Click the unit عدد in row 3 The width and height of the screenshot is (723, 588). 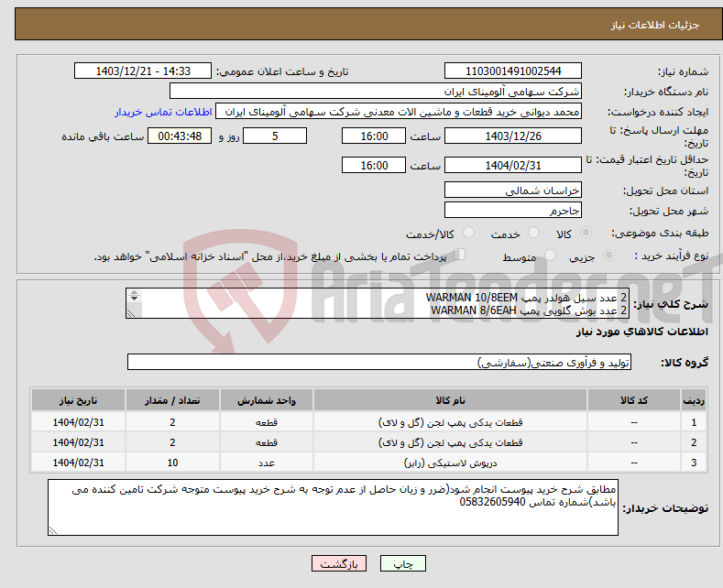(267, 463)
